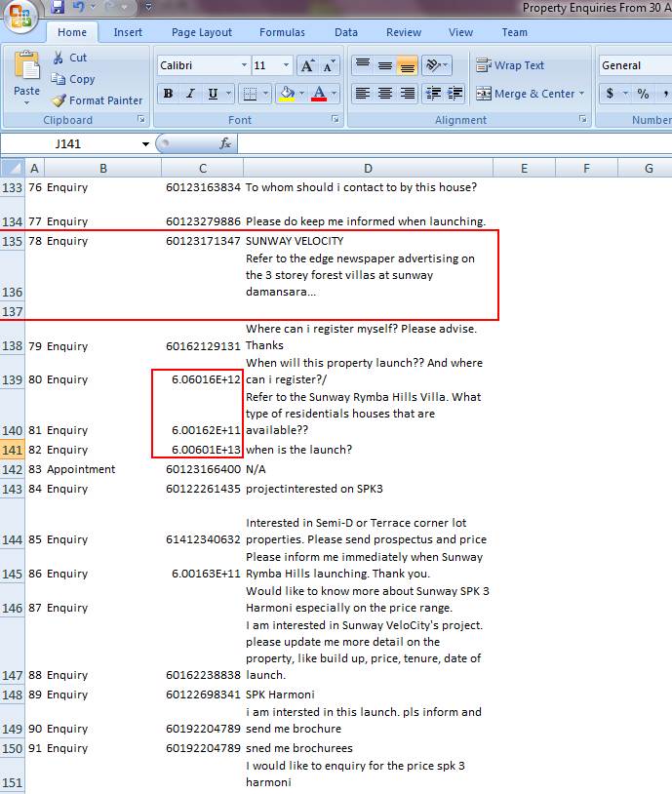The width and height of the screenshot is (672, 794).
Task: Open the font size dropdown
Action: click(286, 65)
